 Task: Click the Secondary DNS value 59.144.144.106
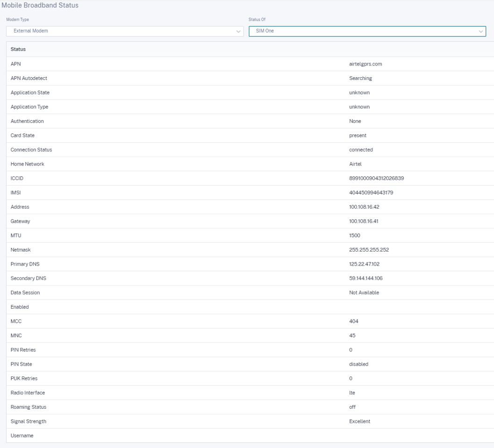tap(366, 278)
